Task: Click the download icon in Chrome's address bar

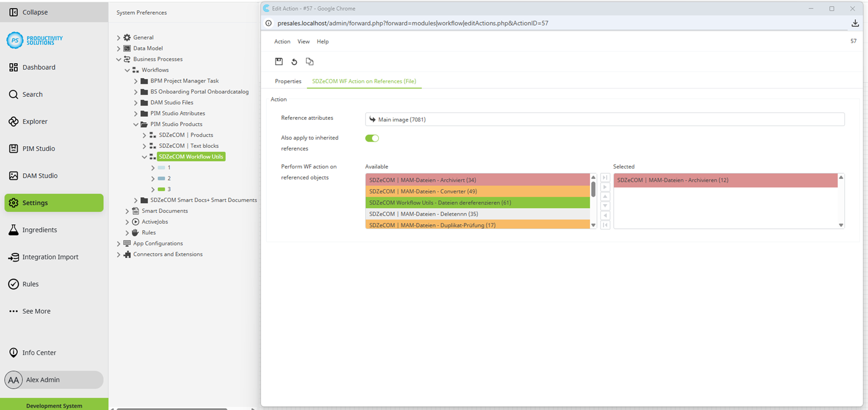Action: pos(855,24)
